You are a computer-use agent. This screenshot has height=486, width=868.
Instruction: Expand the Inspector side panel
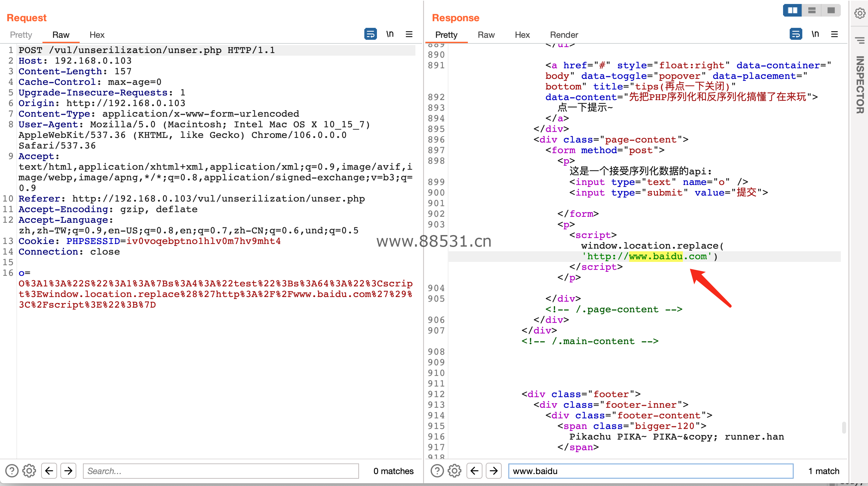(860, 85)
